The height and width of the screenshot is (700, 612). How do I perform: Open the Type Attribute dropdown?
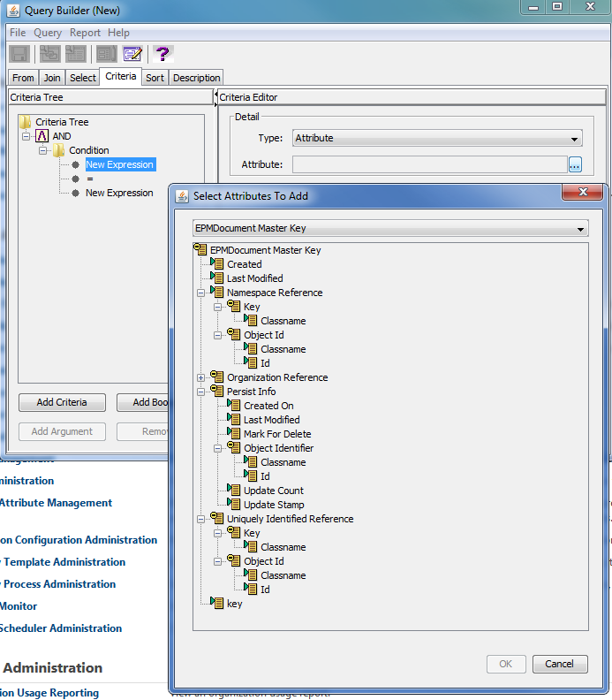(437, 139)
